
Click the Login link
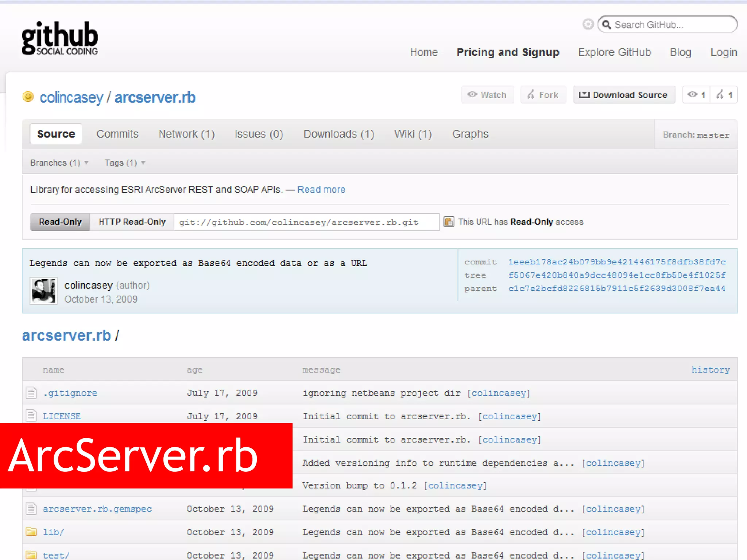click(x=724, y=52)
